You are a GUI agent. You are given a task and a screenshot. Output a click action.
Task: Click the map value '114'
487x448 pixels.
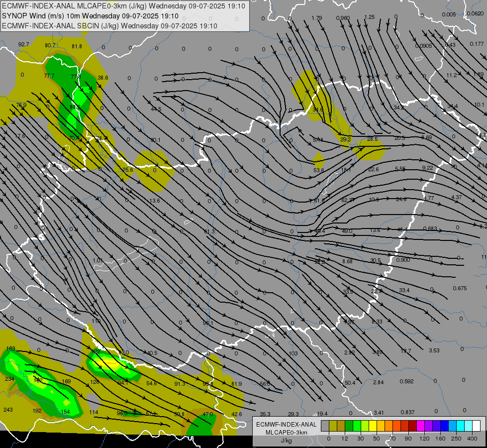pos(94,412)
